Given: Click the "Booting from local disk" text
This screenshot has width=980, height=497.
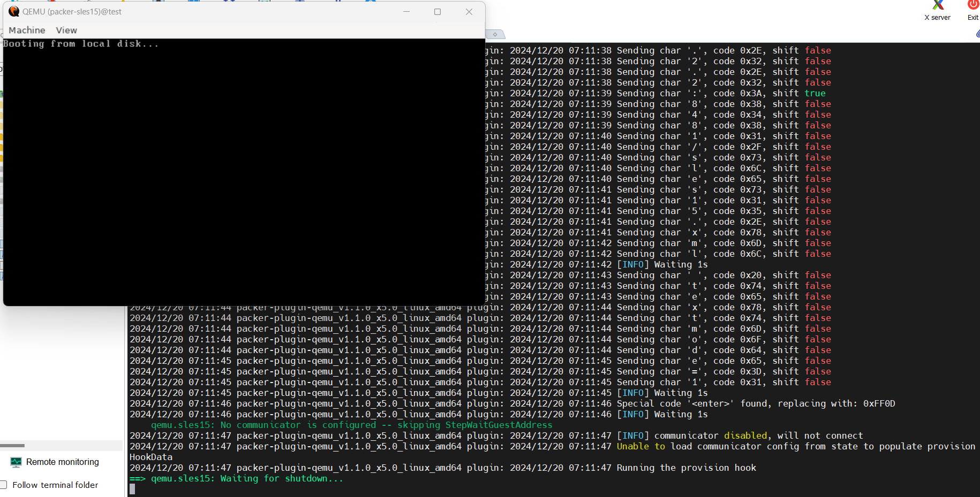Looking at the screenshot, I should [x=81, y=44].
